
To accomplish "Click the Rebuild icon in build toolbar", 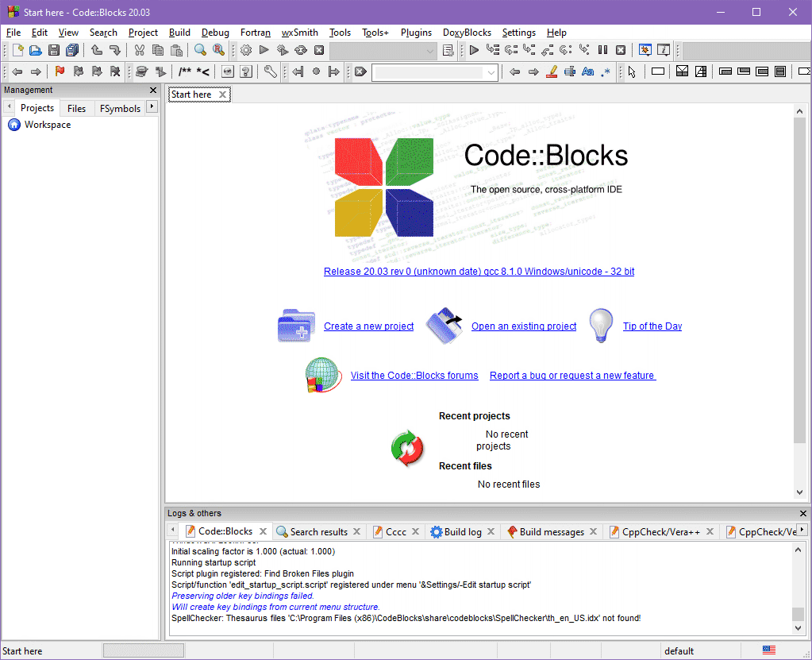I will (x=301, y=50).
